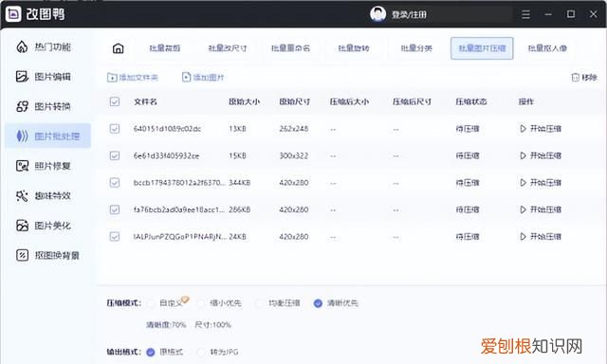Switch to the 批量旋转 tab
This screenshot has height=364, width=607.
(x=354, y=48)
